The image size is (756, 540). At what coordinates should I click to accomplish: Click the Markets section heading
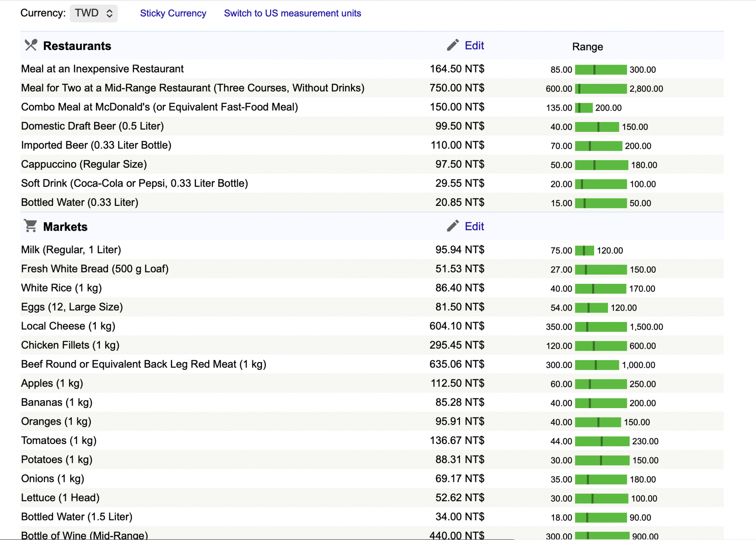click(x=65, y=227)
